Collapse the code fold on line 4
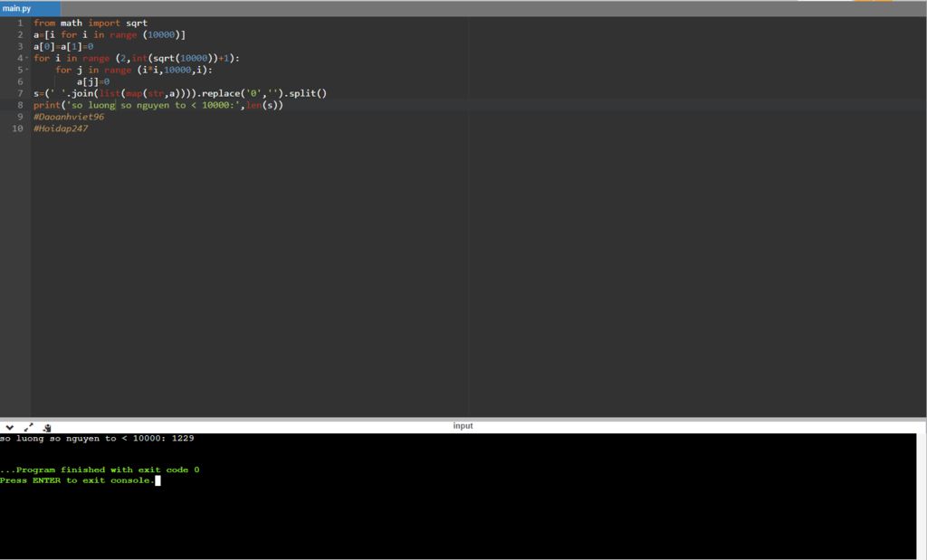 click(27, 58)
